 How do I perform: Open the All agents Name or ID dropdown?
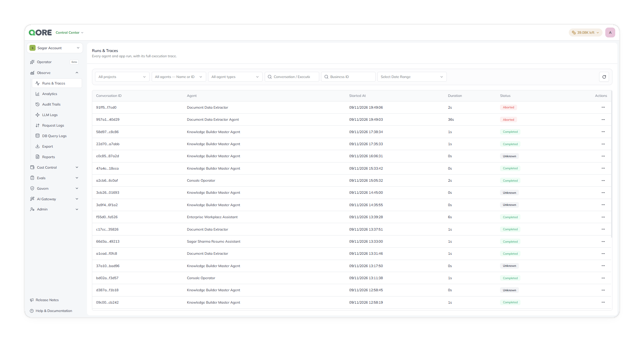click(x=179, y=77)
